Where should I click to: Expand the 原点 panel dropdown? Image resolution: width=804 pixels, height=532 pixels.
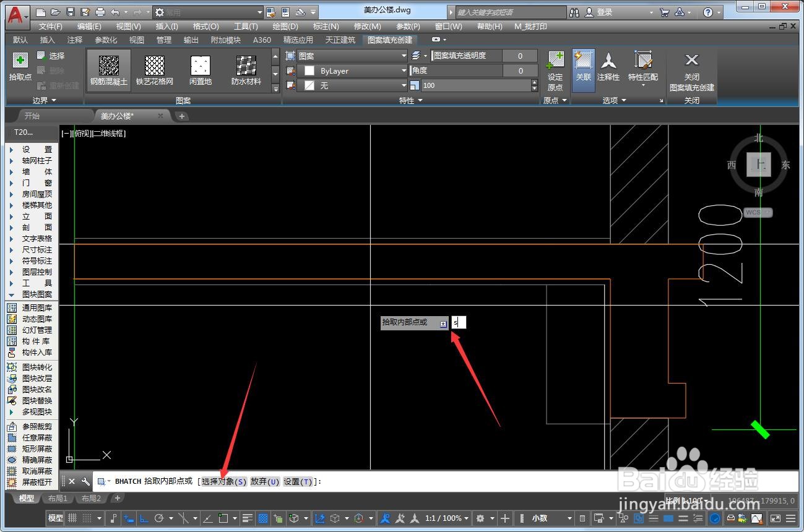555,100
